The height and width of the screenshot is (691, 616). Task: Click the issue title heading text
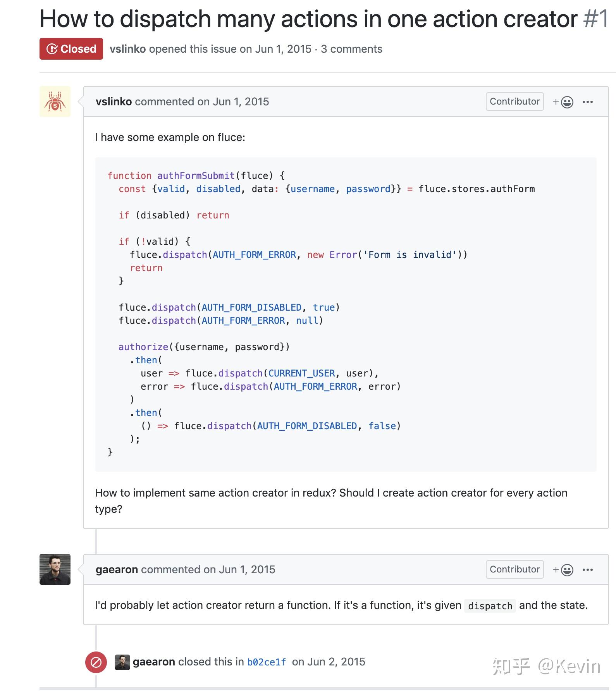click(308, 19)
